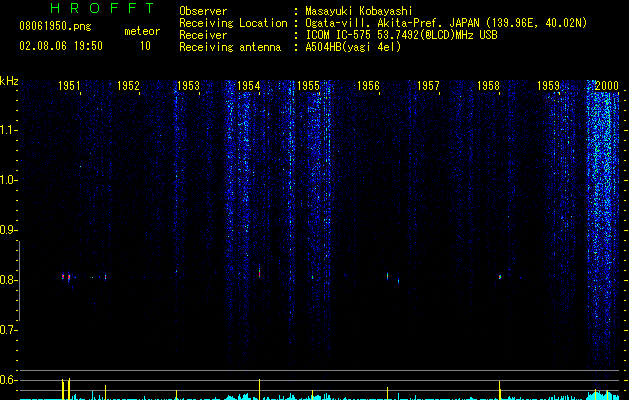Click the HROFFT title text
629x400 pixels.
coord(102,8)
